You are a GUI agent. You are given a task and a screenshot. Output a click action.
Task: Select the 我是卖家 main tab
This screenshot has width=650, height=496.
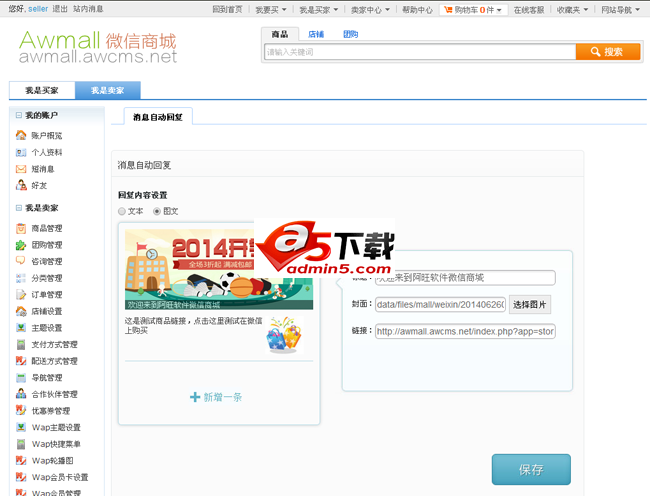click(108, 90)
